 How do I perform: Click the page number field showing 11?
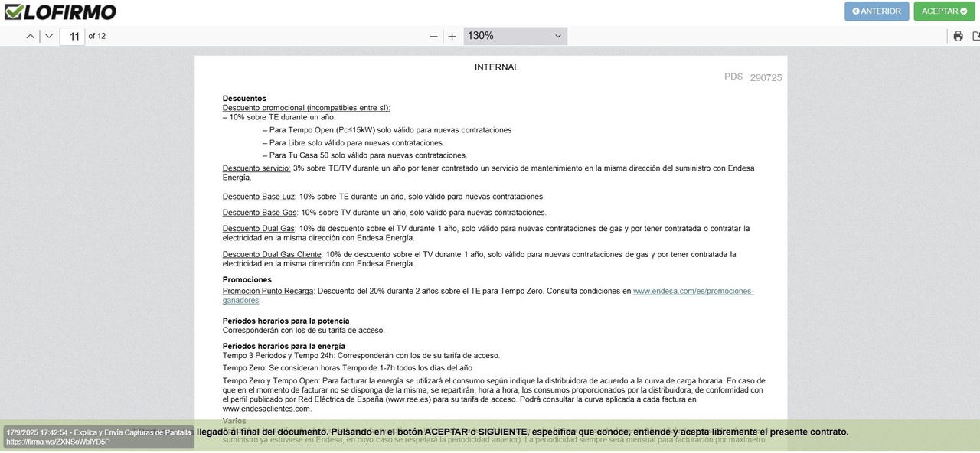coord(72,36)
